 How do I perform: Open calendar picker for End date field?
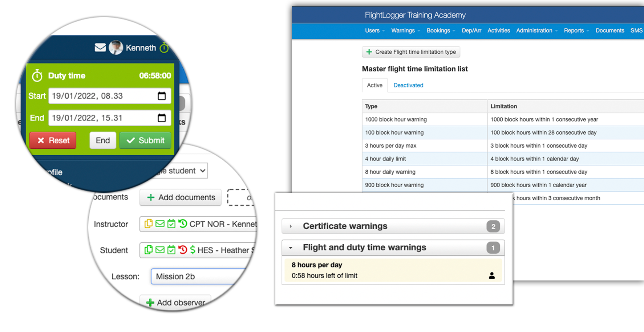162,118
